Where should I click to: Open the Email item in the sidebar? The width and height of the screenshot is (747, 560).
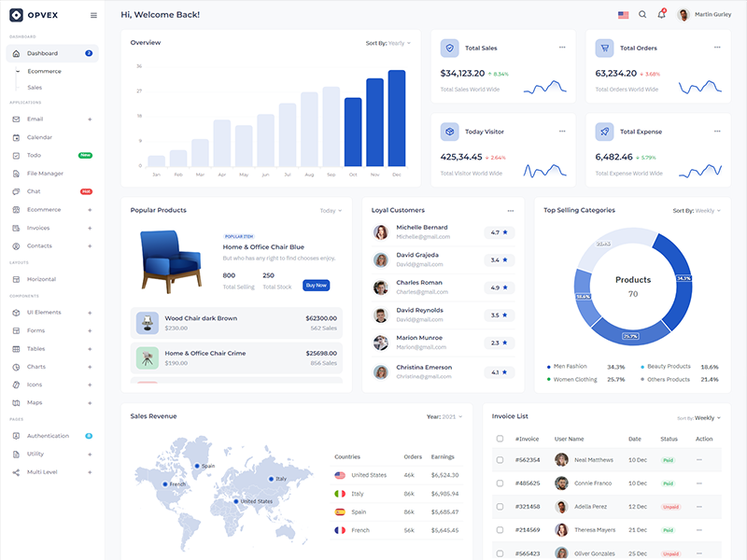(35, 119)
